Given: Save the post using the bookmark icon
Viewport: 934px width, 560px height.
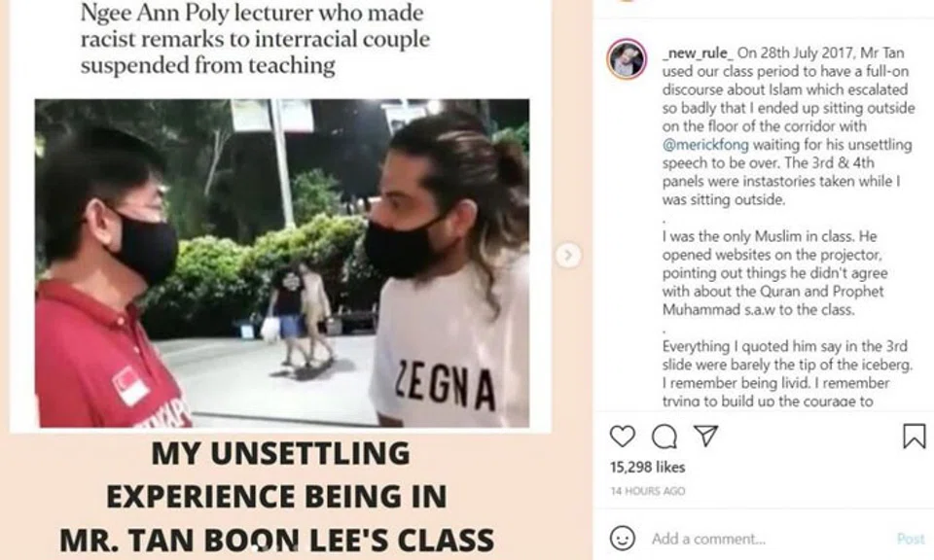Looking at the screenshot, I should tap(915, 436).
